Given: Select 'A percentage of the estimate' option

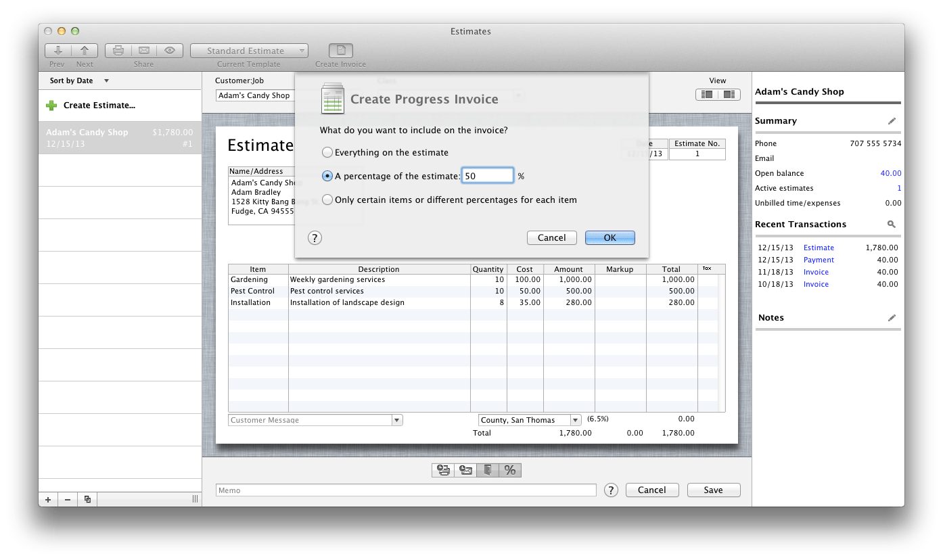Looking at the screenshot, I should point(327,175).
